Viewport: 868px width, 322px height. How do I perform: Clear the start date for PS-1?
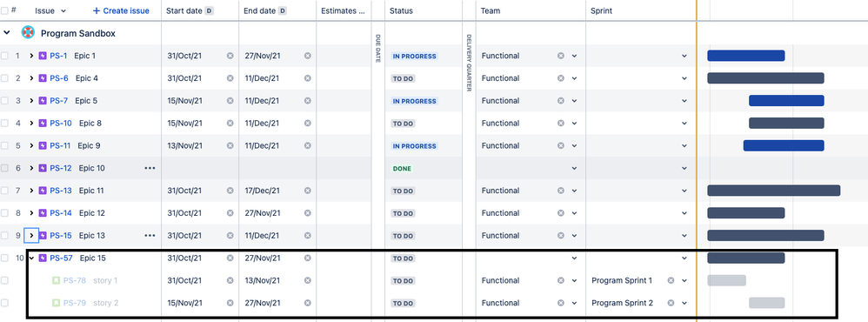pos(230,56)
